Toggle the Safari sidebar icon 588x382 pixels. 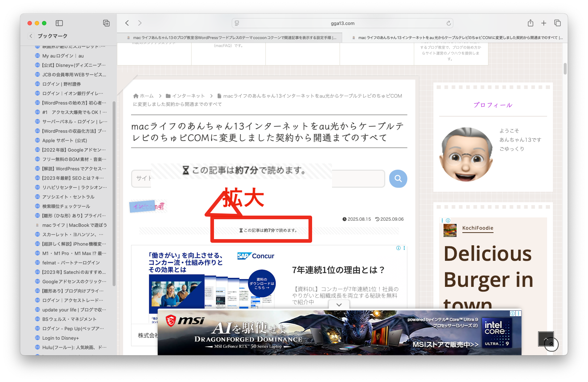59,23
